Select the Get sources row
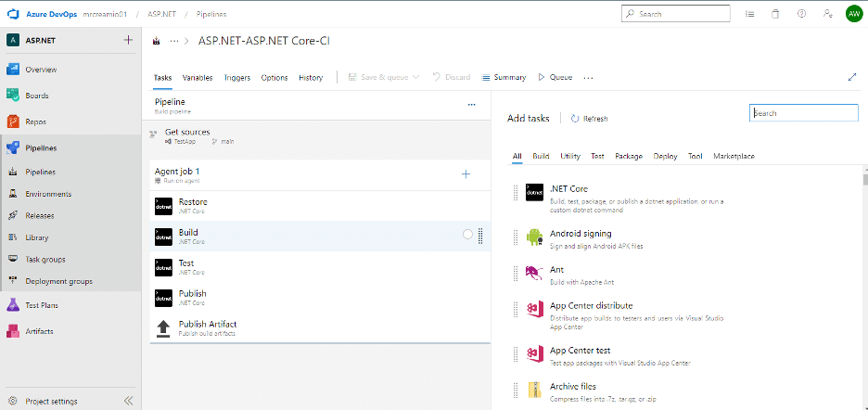 click(316, 135)
